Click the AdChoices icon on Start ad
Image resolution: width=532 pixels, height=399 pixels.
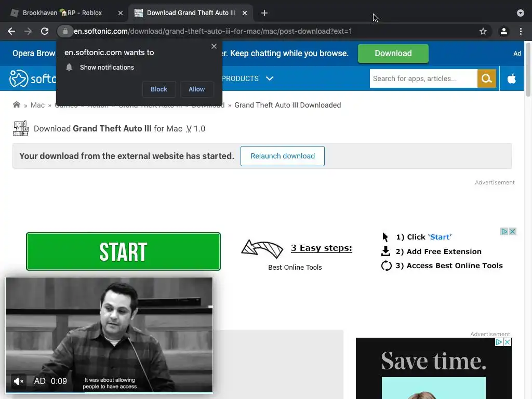(x=504, y=231)
